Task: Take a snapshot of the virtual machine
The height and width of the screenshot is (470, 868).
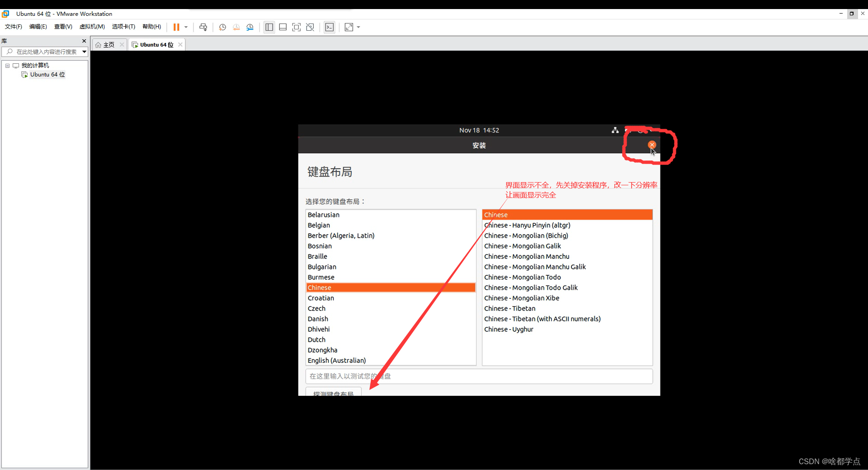Action: 222,27
